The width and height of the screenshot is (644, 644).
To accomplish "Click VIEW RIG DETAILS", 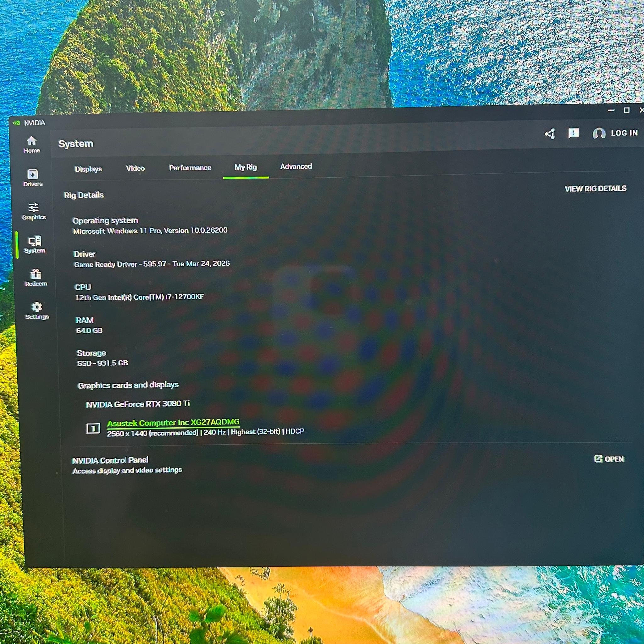I will 596,189.
